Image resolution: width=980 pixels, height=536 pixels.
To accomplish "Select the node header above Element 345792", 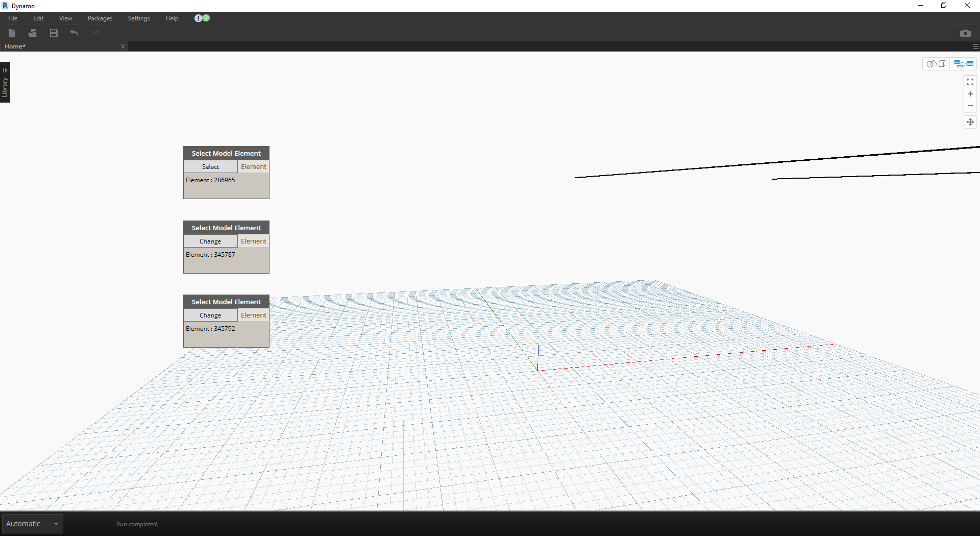I will point(226,302).
